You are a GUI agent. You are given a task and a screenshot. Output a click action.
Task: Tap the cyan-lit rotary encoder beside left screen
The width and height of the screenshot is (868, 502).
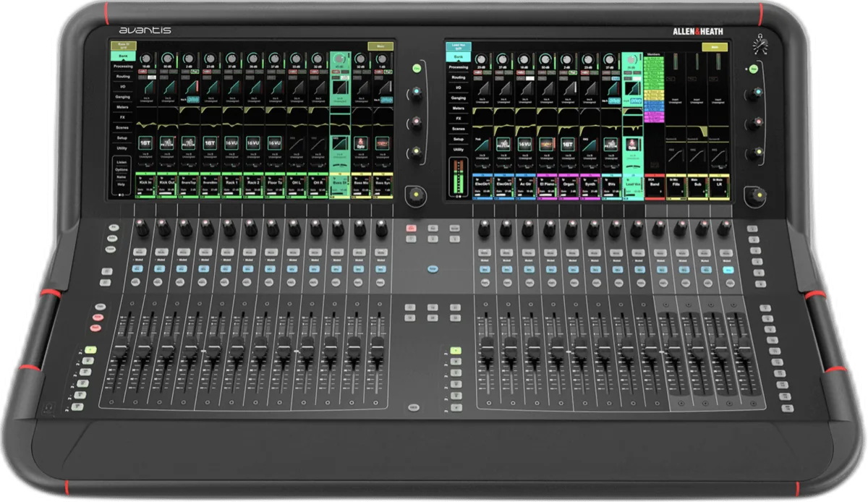(x=417, y=92)
